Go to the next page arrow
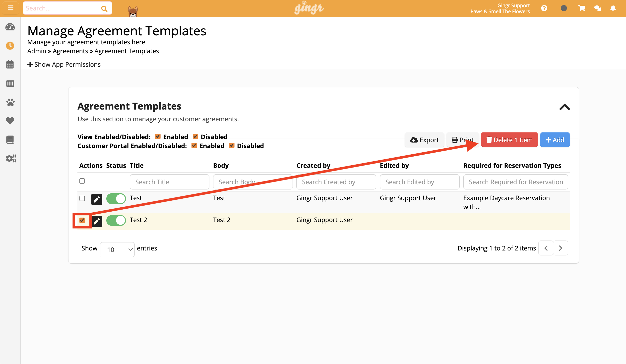Image resolution: width=626 pixels, height=364 pixels. point(561,248)
